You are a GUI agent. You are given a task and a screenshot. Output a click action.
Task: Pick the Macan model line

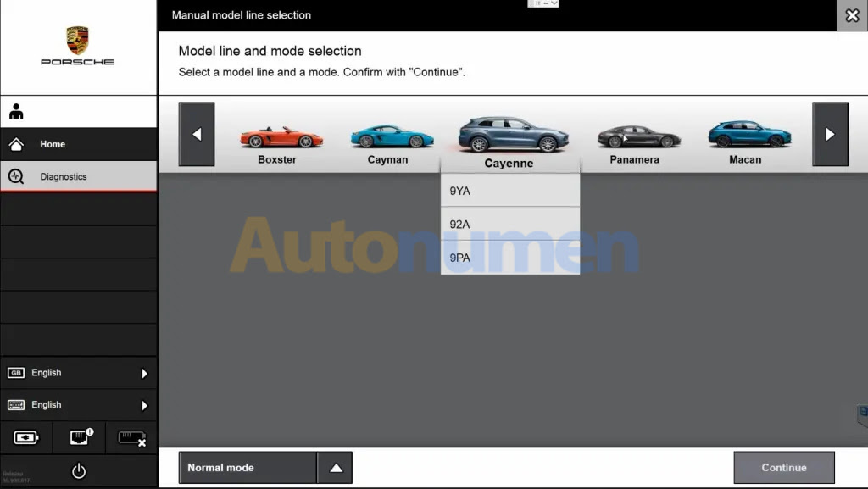coord(747,141)
